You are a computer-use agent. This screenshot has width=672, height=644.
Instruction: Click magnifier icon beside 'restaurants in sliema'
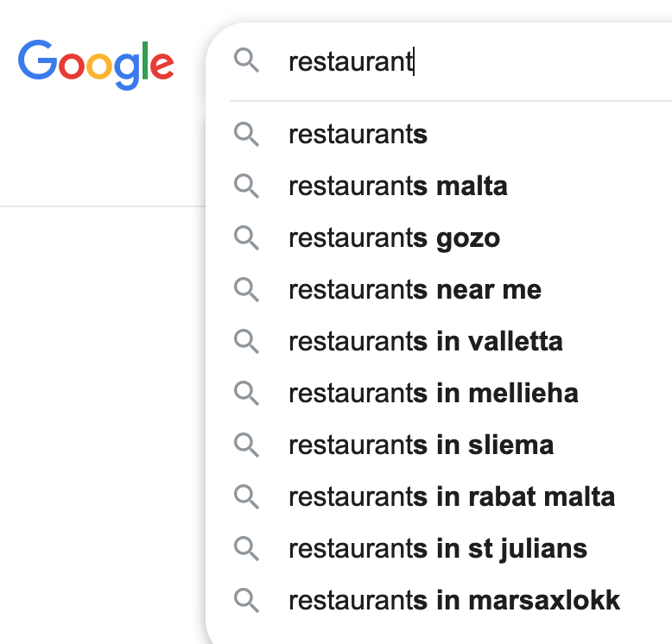pos(246,445)
